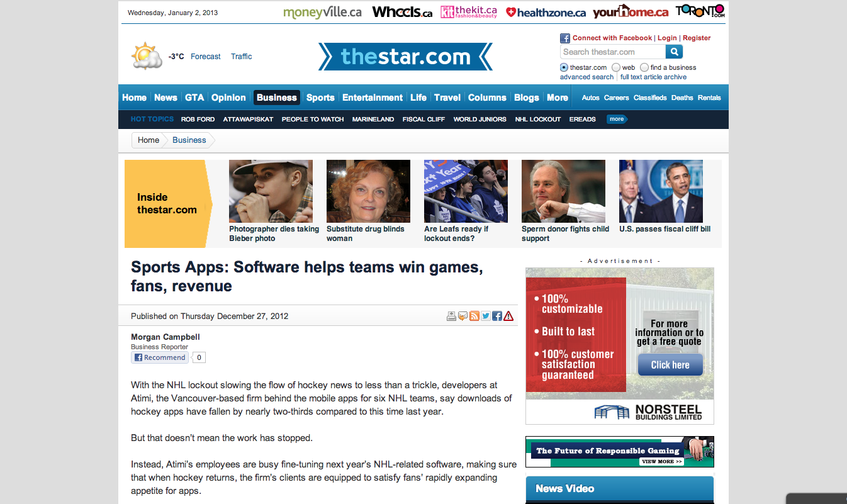The image size is (847, 504).
Task: Open the GTA navigation tab
Action: (x=194, y=98)
